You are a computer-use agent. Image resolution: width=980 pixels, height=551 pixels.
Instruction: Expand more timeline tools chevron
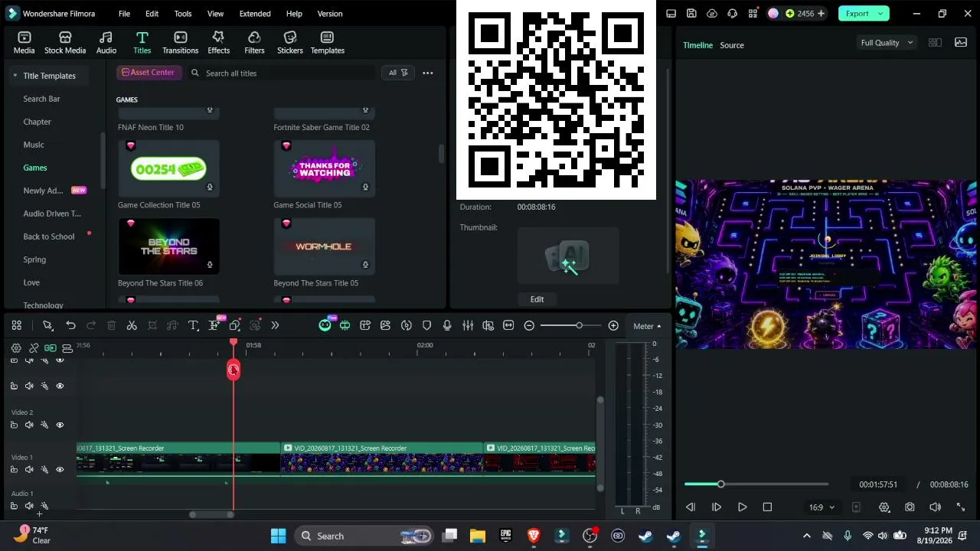[275, 325]
